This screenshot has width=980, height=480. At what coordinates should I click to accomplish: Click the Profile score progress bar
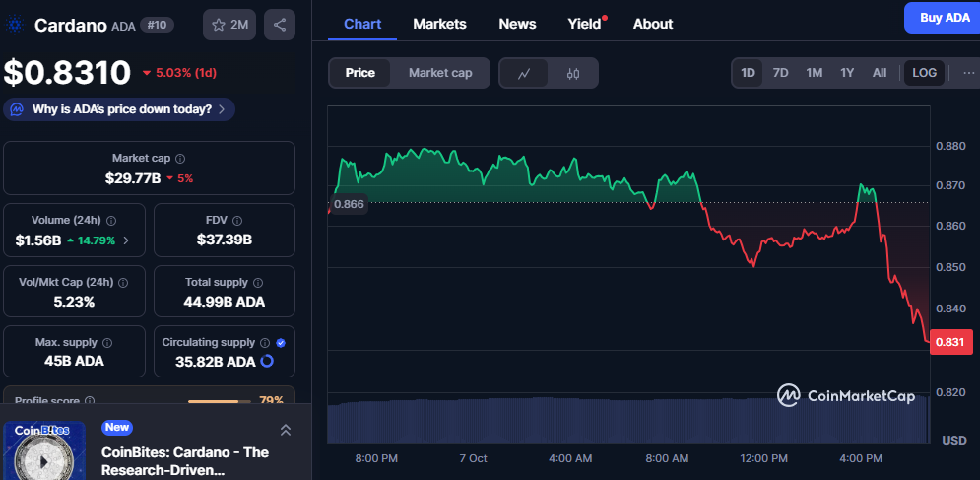[x=220, y=401]
